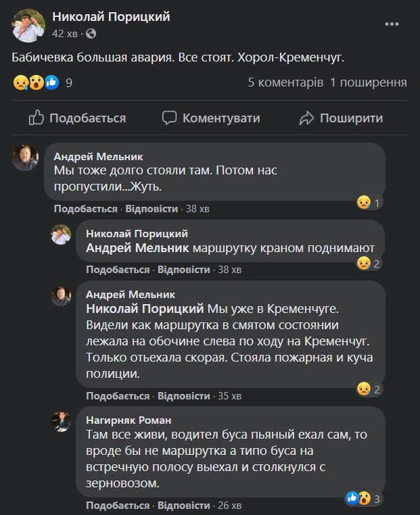This screenshot has width=420, height=515.
Task: Click the Коментувати speech bubble icon
Action: tap(169, 118)
